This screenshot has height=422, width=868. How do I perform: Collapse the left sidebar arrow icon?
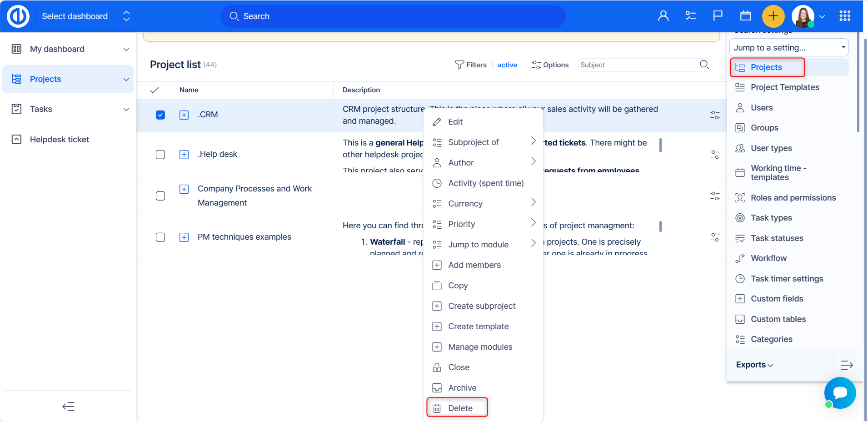pyautogui.click(x=68, y=407)
